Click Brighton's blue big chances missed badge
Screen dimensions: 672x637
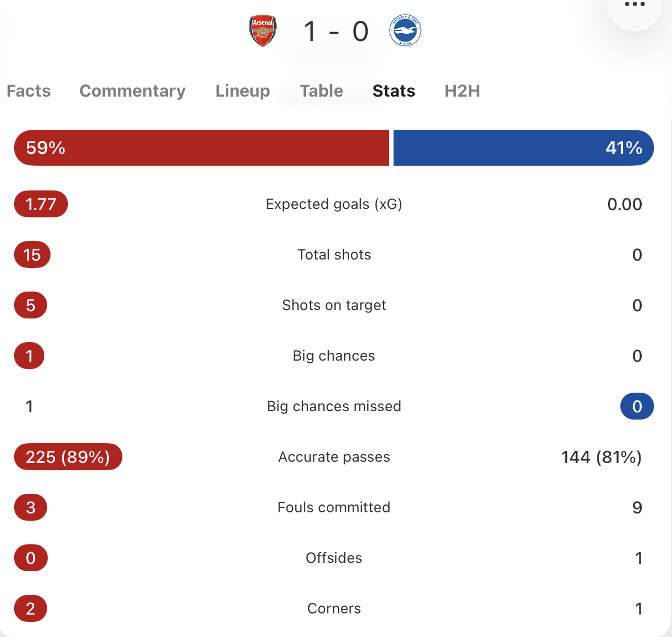[x=637, y=406]
